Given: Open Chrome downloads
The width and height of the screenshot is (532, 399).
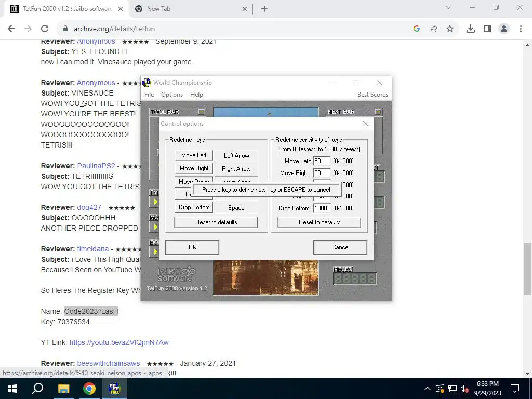Looking at the screenshot, I should 471,29.
